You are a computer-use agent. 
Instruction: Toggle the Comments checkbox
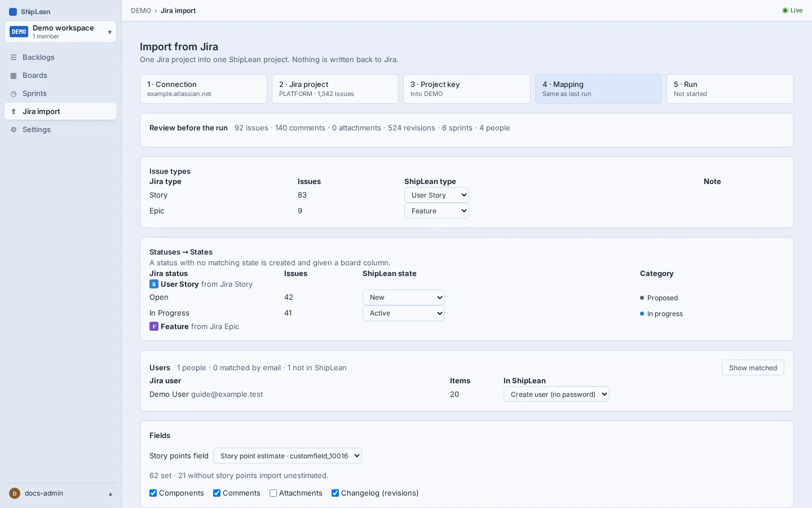point(217,493)
